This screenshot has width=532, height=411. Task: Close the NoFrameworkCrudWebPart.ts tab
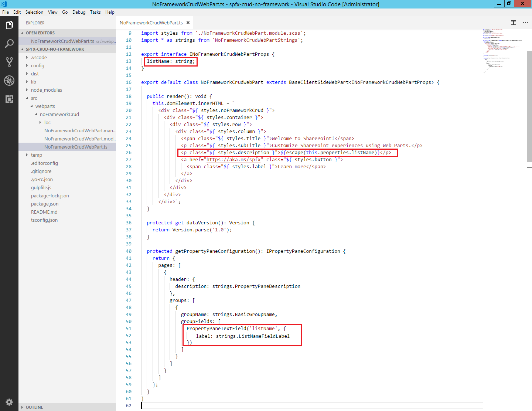[x=188, y=23]
